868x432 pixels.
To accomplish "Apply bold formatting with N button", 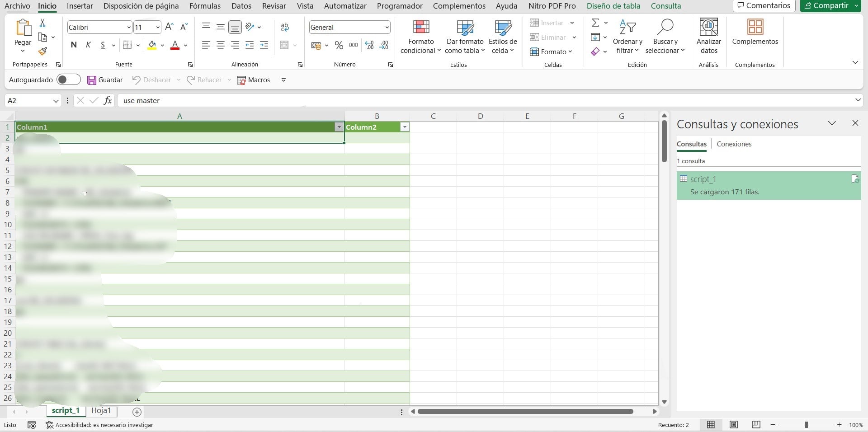I will pos(74,45).
